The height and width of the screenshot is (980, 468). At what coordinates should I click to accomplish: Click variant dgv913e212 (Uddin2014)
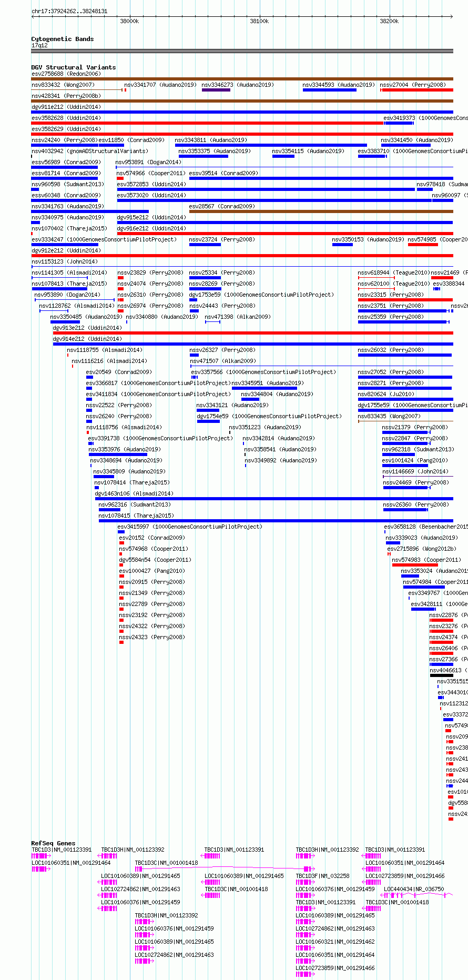(87, 328)
